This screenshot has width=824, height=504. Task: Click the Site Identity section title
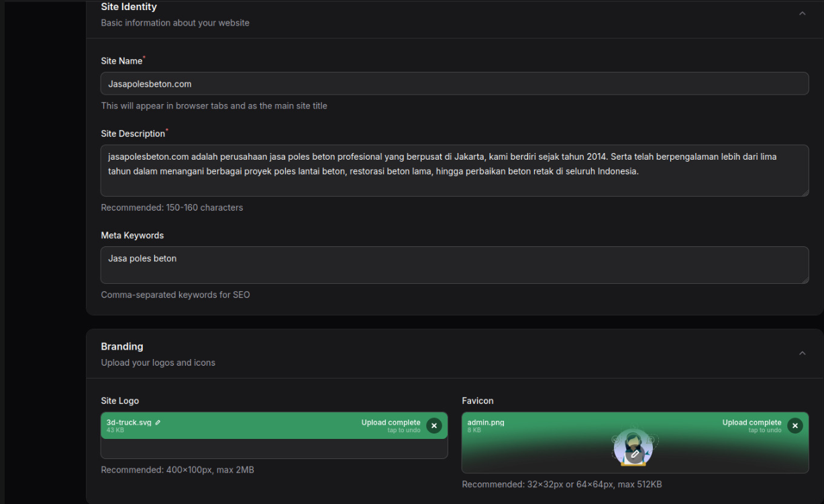[129, 7]
